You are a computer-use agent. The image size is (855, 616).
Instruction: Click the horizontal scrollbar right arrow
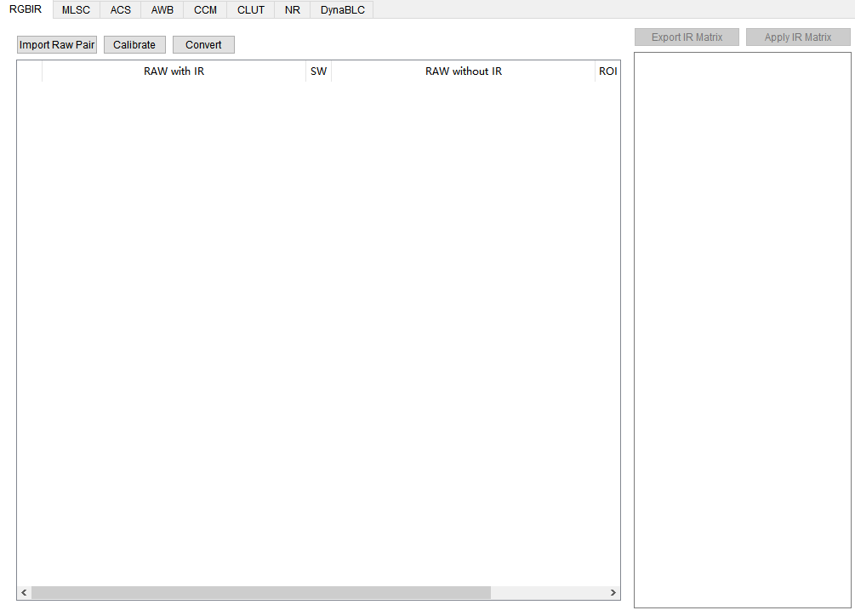click(x=613, y=592)
